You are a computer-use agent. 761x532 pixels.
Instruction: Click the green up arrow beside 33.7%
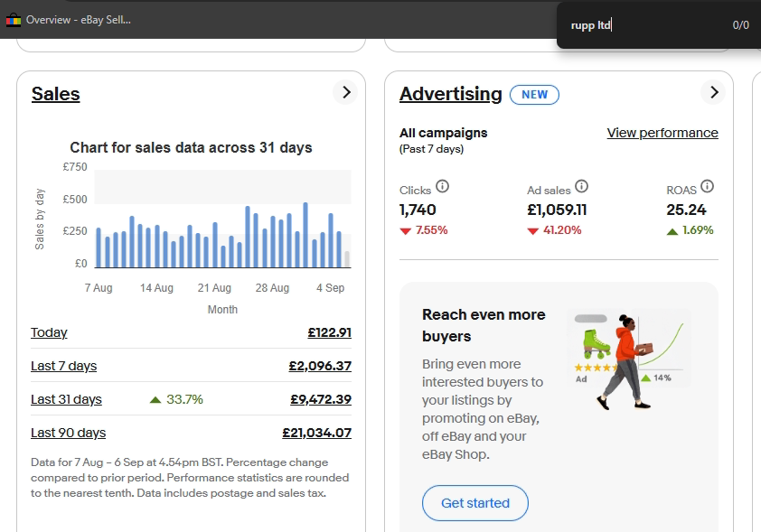point(155,399)
